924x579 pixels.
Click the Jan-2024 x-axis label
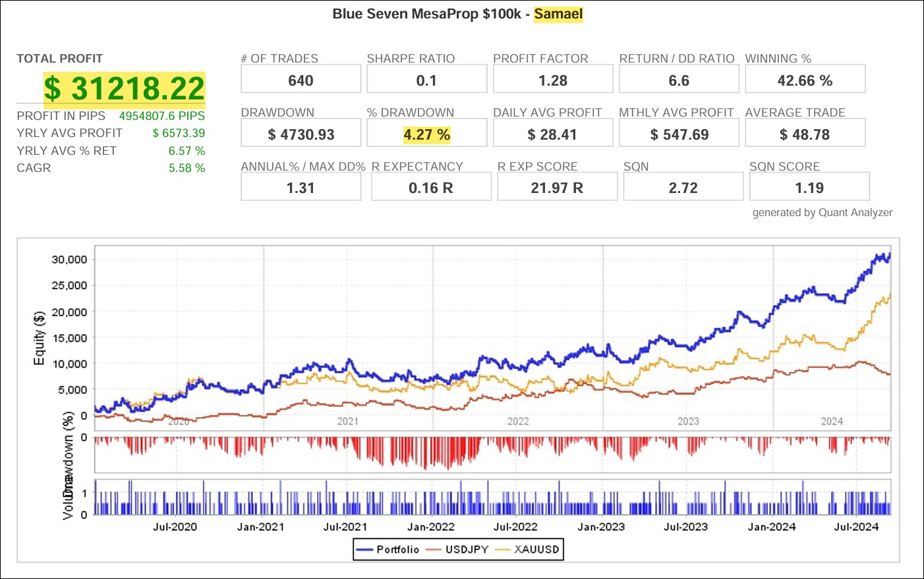tap(772, 527)
